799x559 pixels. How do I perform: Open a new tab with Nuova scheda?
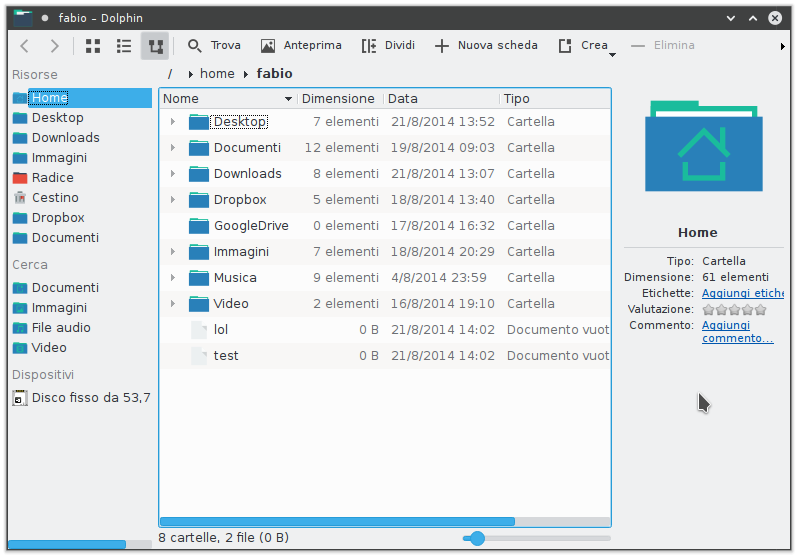tap(486, 45)
